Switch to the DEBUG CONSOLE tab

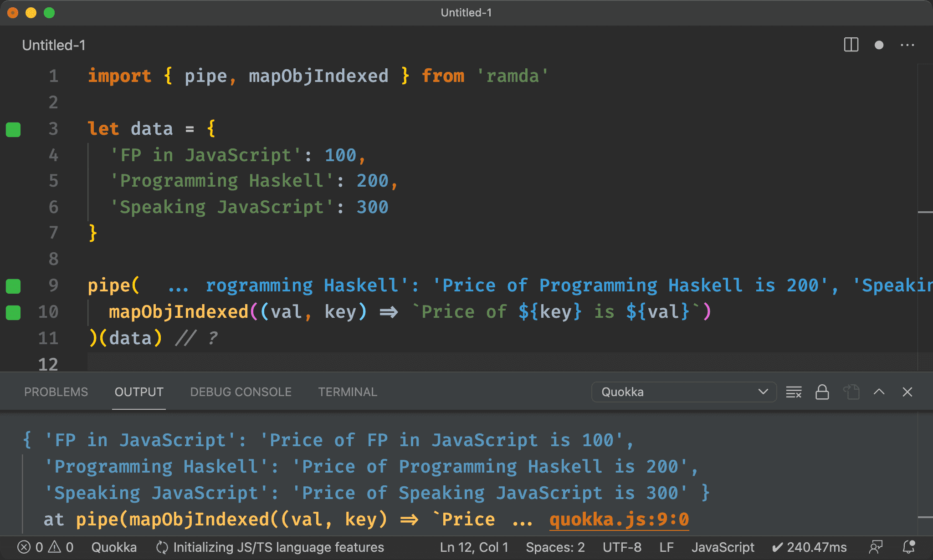(241, 392)
